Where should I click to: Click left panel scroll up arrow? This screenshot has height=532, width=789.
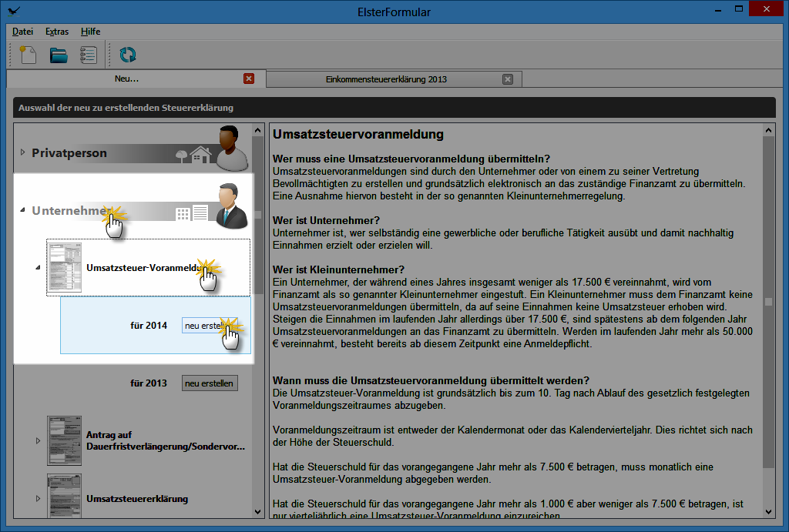pyautogui.click(x=258, y=130)
